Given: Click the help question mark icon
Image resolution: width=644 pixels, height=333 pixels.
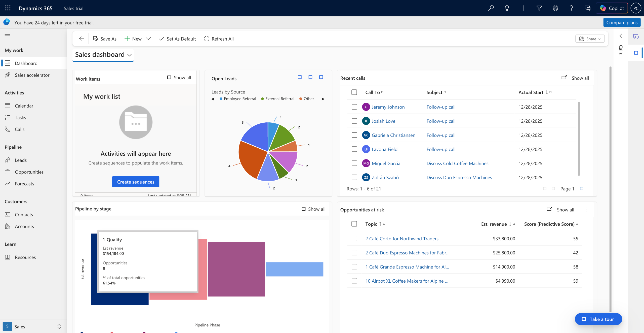Looking at the screenshot, I should (571, 8).
